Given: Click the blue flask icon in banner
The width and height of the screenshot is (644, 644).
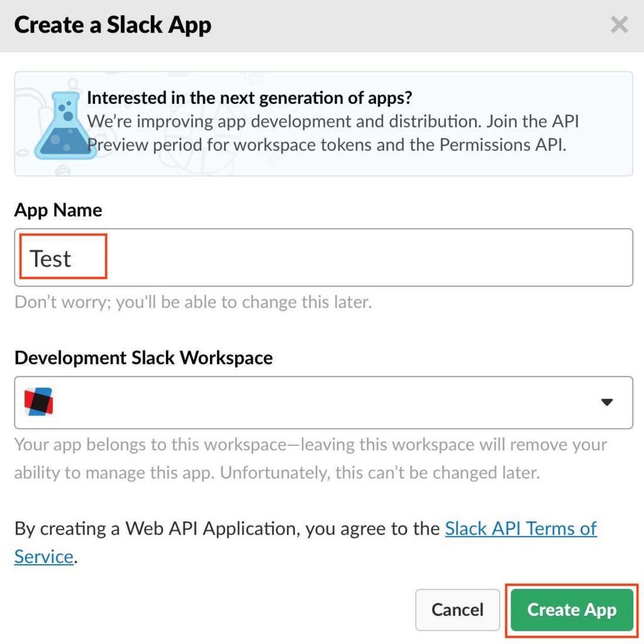Looking at the screenshot, I should tap(65, 125).
